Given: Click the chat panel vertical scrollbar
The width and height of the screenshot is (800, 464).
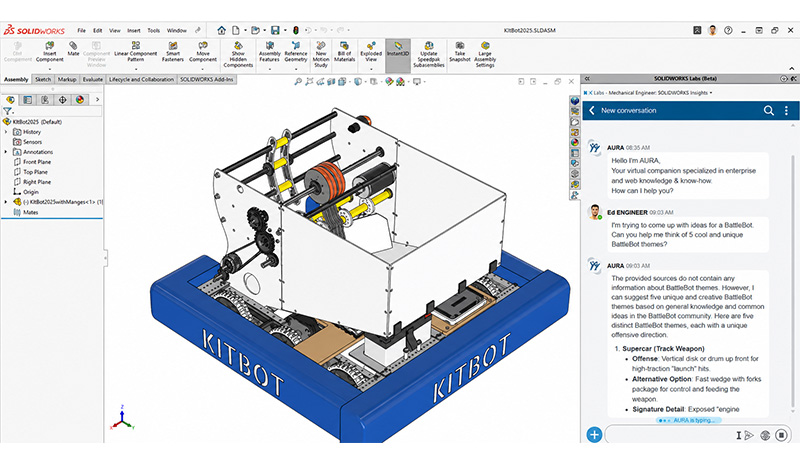Looking at the screenshot, I should pyautogui.click(x=793, y=281).
